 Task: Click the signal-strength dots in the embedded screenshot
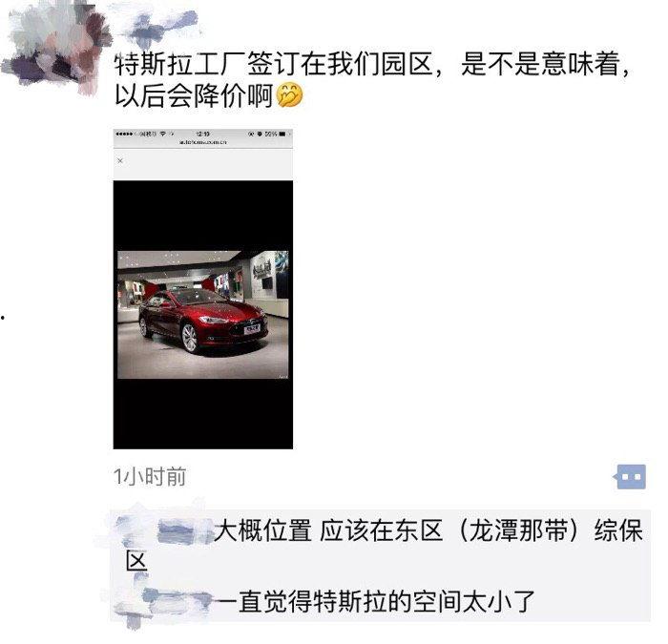[x=126, y=135]
